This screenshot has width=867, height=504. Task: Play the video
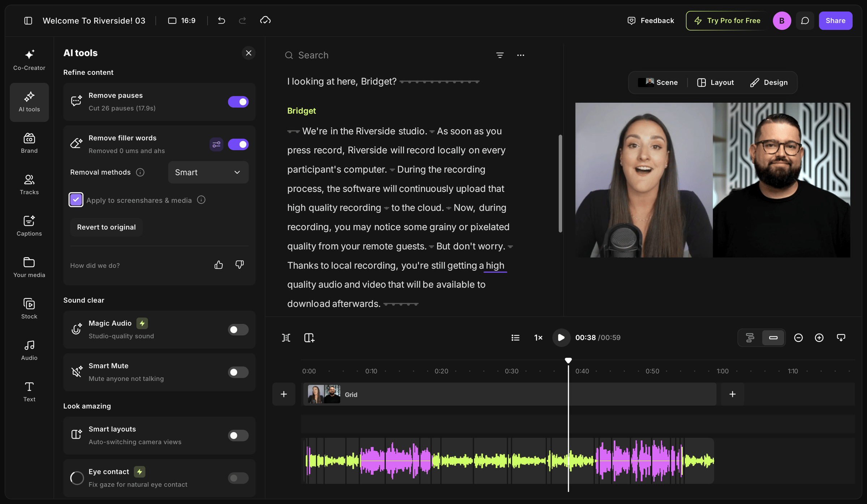click(x=561, y=337)
